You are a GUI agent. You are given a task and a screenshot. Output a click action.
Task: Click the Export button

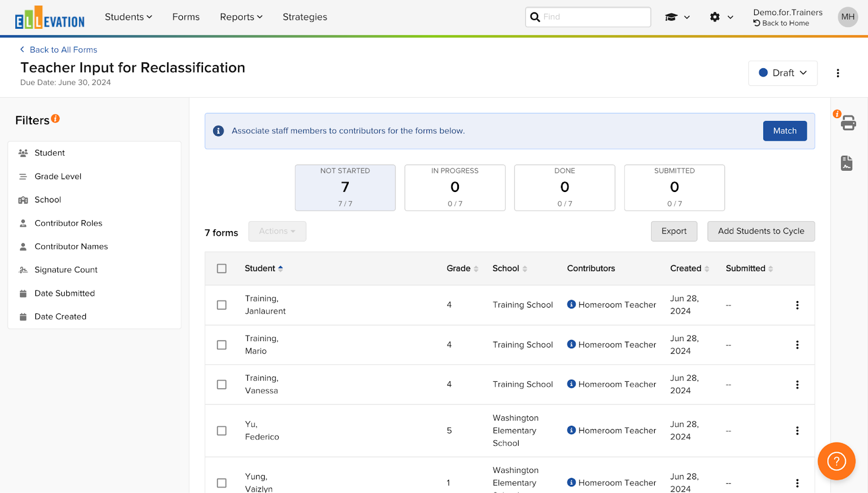click(x=674, y=231)
